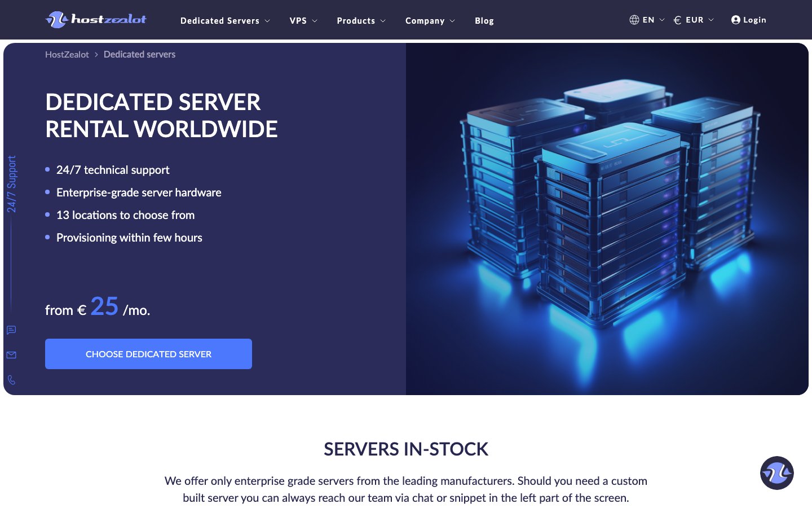This screenshot has height=508, width=812.
Task: Click the 'Provisioning within few hours' text
Action: pyautogui.click(x=129, y=238)
